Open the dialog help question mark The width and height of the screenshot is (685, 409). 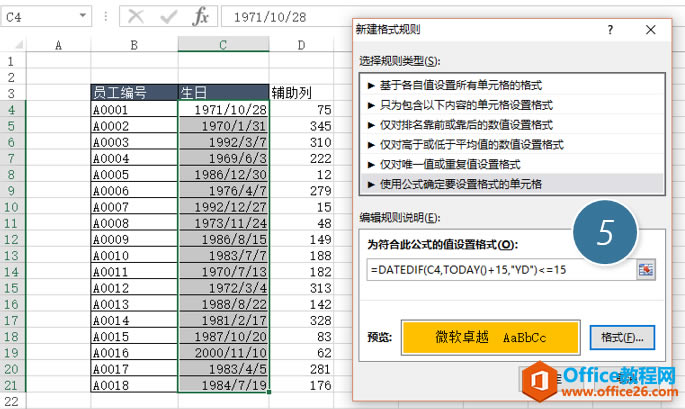point(610,30)
